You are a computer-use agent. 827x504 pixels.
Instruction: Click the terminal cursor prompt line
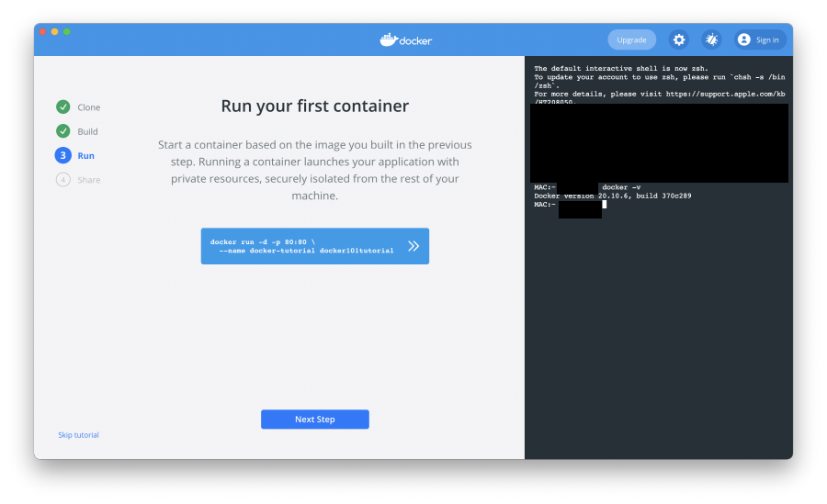tap(570, 205)
